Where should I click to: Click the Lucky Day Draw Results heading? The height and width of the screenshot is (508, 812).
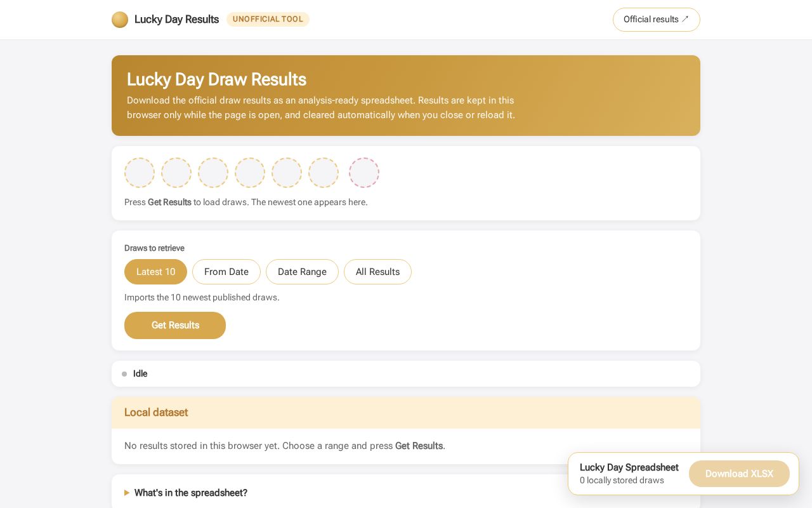click(x=216, y=79)
